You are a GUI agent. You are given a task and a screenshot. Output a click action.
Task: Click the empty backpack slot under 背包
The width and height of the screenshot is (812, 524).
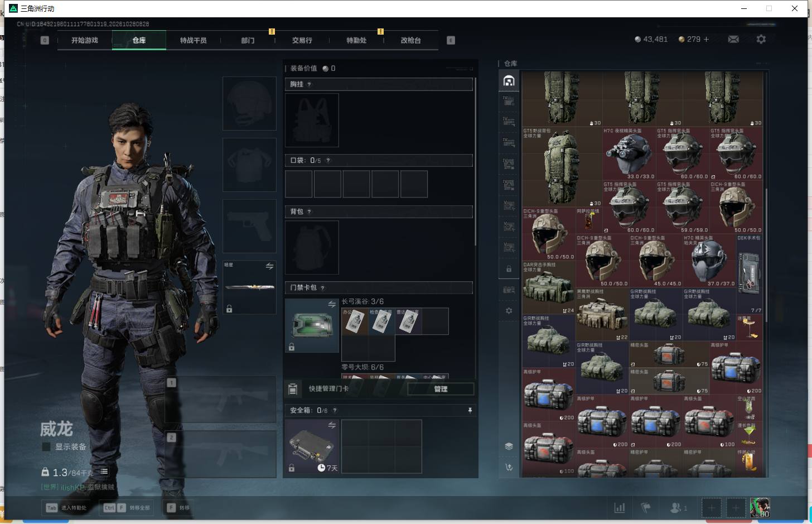(312, 247)
